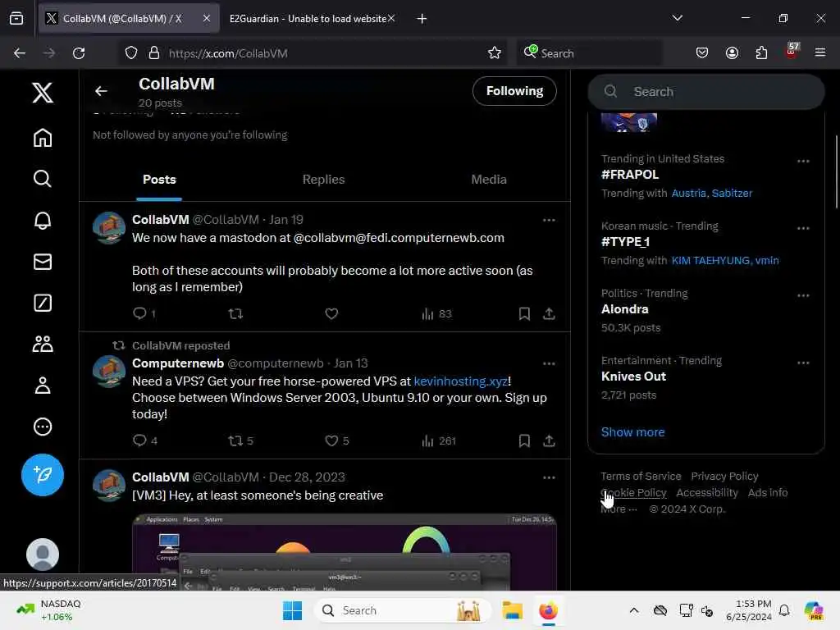Viewport: 840px width, 630px height.
Task: Open account avatar at sidebar bottom
Action: click(x=43, y=554)
